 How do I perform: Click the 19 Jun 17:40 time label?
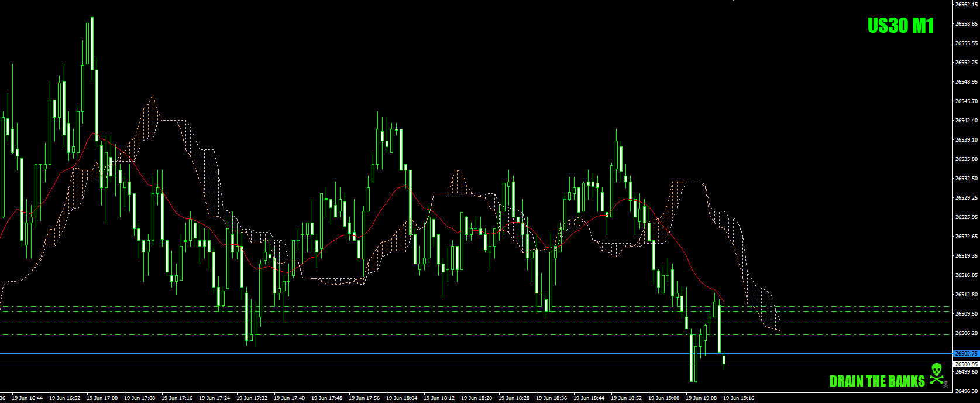290,398
